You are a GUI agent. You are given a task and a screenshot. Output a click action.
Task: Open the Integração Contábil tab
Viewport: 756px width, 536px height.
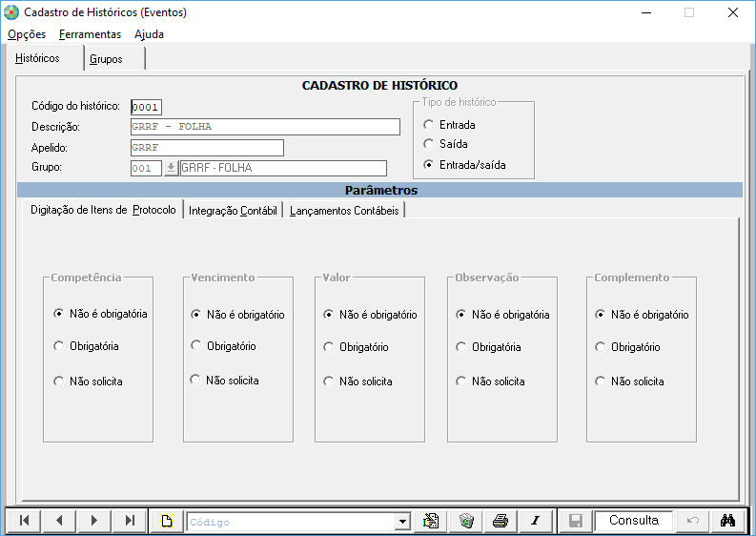point(233,211)
